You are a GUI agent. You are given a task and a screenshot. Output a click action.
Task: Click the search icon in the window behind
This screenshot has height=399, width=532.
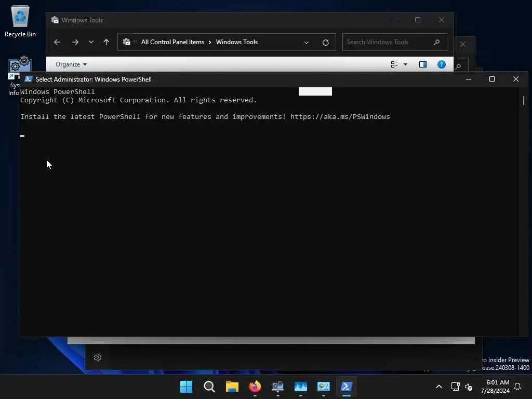coord(459,66)
